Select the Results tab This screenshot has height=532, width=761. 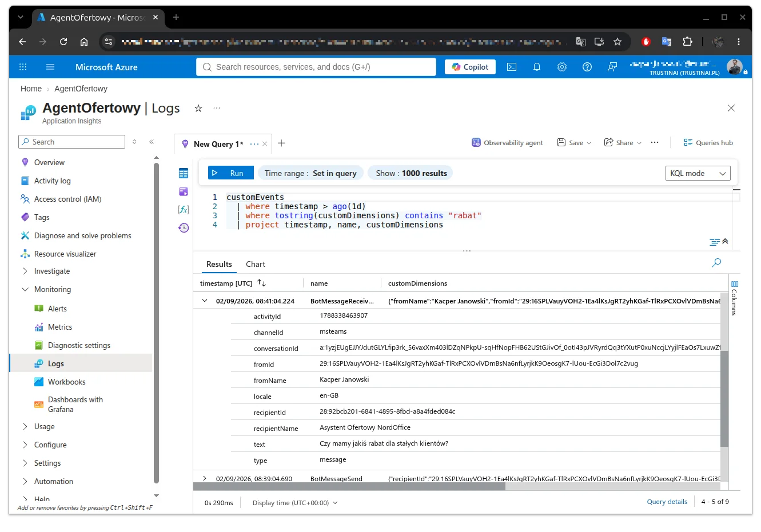[219, 264]
